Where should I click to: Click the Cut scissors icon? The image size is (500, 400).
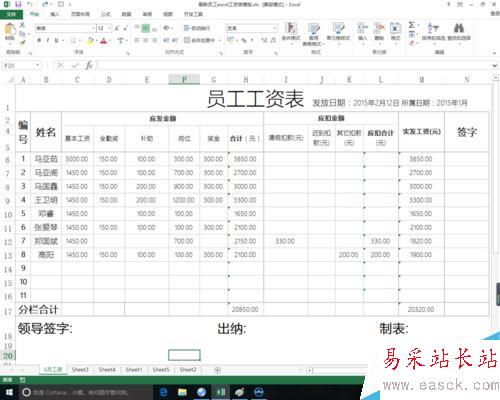click(22, 25)
